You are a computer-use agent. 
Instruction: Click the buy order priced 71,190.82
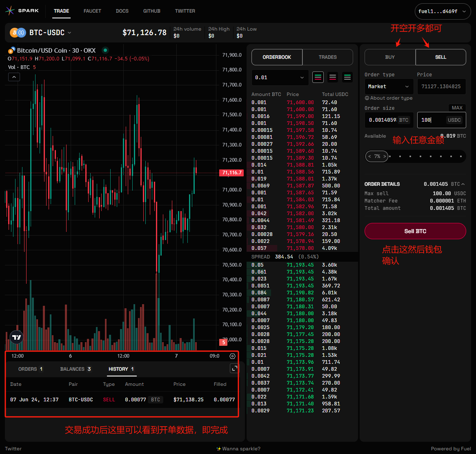[x=303, y=293]
